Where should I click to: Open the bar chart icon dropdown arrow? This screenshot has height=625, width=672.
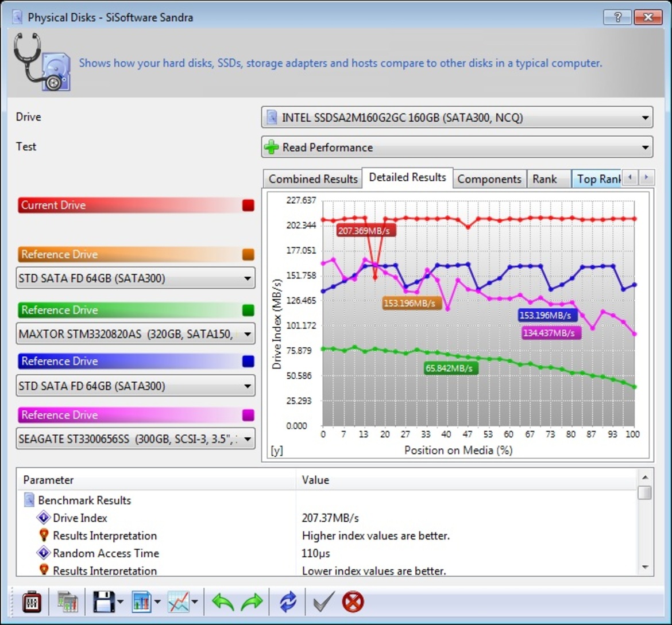(157, 602)
